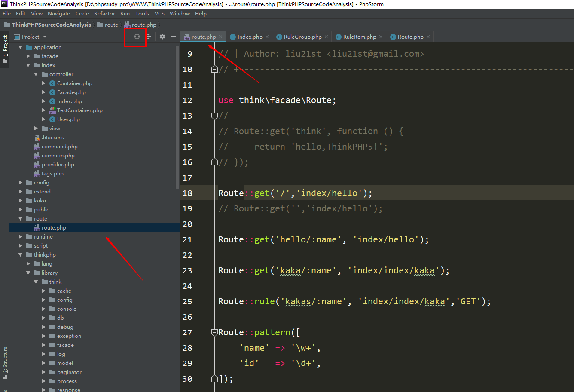Open User.php in the project tree

68,119
